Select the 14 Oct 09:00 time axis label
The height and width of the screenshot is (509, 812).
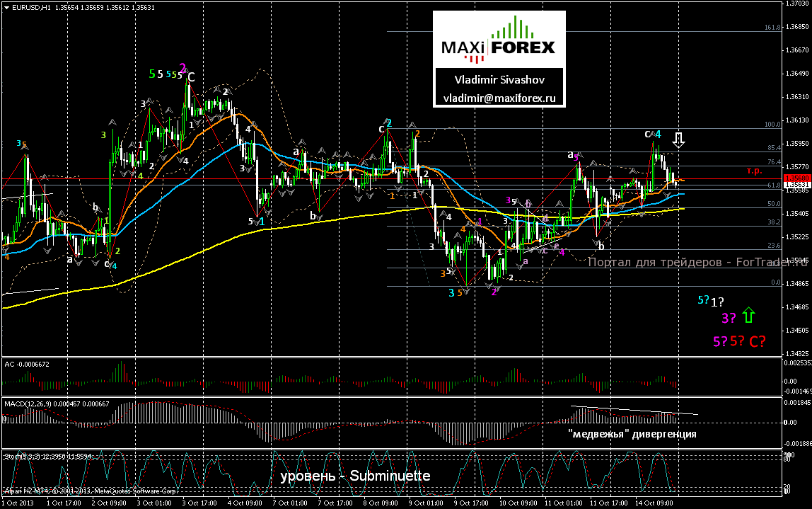pos(656,503)
